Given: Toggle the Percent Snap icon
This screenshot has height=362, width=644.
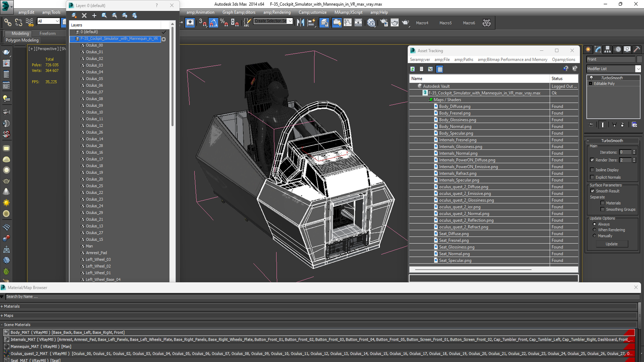Looking at the screenshot, I should coord(224,23).
